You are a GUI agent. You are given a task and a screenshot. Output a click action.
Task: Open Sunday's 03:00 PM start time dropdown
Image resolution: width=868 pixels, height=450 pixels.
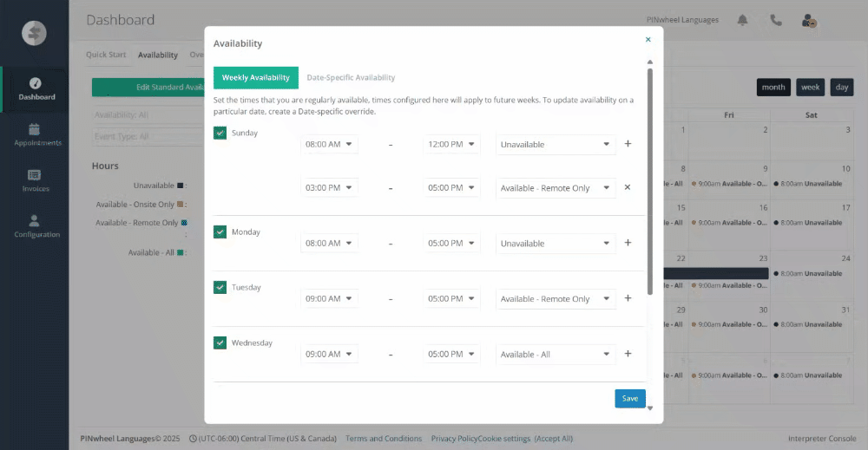(x=329, y=188)
